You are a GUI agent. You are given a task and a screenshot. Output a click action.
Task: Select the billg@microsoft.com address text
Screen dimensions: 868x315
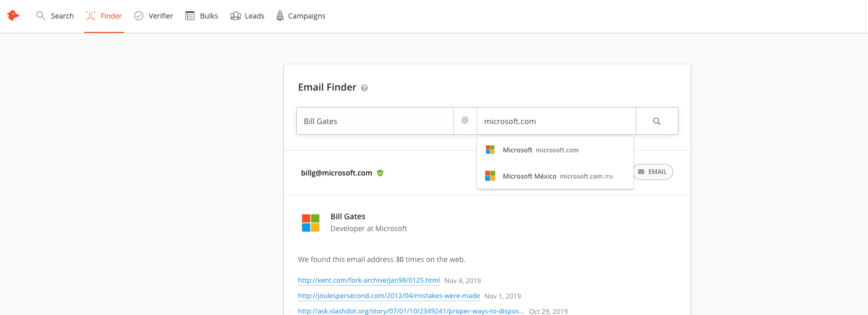tap(337, 173)
